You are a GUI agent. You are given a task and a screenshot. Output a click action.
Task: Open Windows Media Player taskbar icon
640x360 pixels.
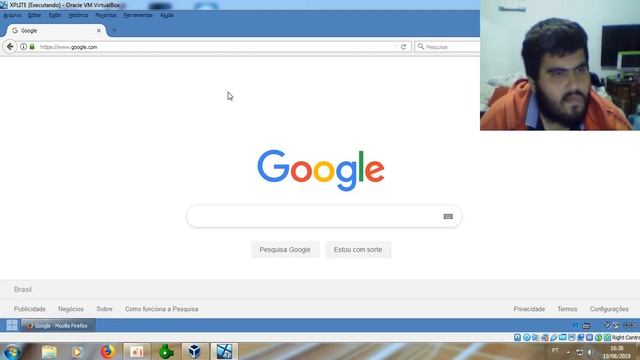[77, 351]
